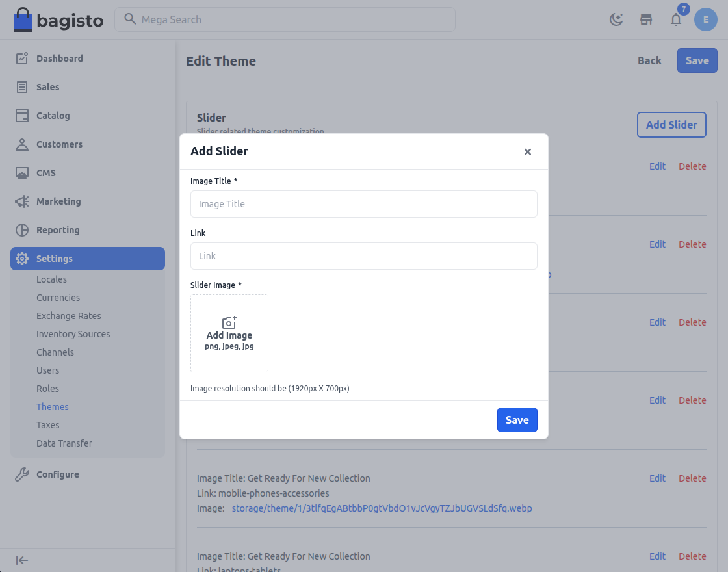Click the Configure wrench icon
728x572 pixels.
pos(22,474)
